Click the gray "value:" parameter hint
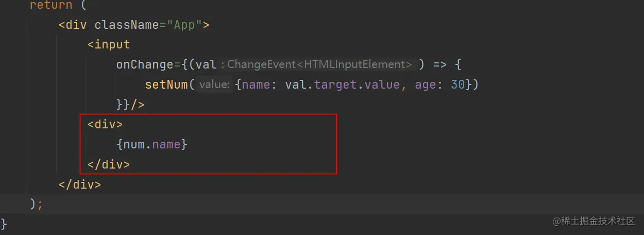This screenshot has width=644, height=235. (214, 85)
